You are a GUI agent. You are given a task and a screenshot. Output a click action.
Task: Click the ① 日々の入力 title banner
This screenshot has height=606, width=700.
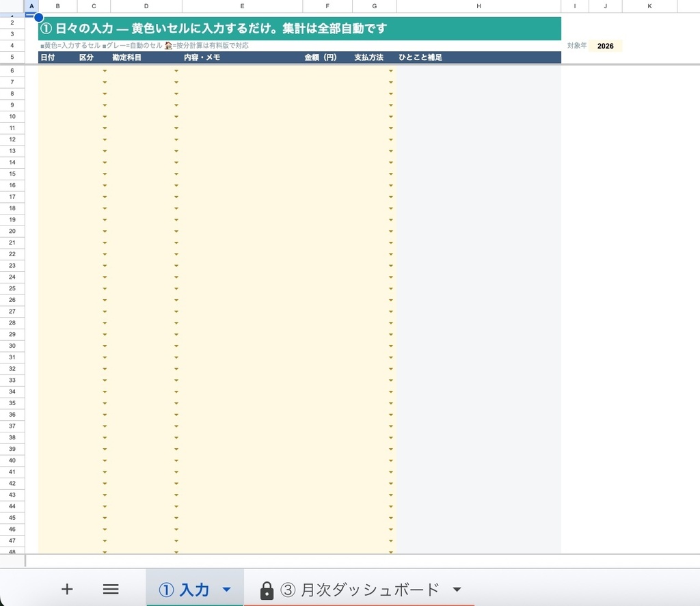point(299,29)
